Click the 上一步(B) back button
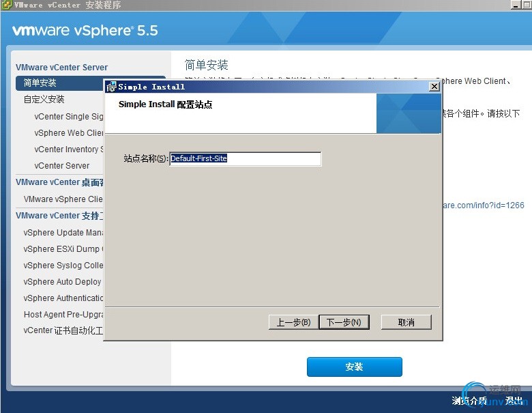The image size is (532, 413). (x=293, y=322)
